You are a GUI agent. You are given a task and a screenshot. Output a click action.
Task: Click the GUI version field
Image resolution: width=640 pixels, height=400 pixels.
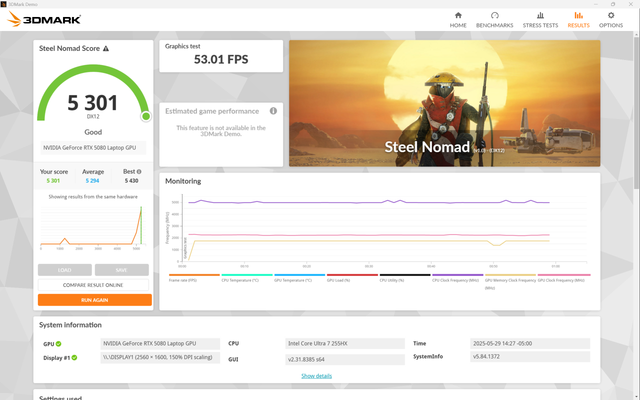[x=345, y=360]
